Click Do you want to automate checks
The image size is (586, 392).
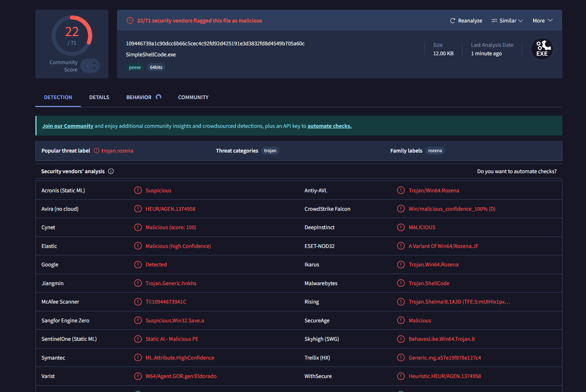click(517, 171)
